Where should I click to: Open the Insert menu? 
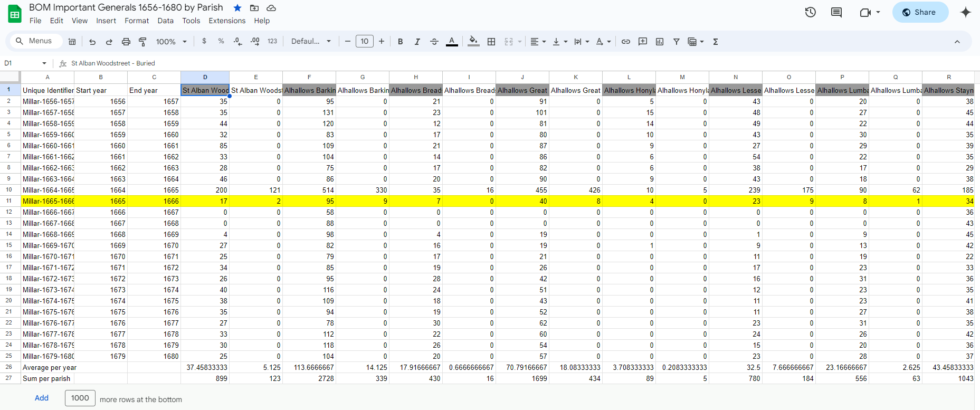(x=106, y=21)
